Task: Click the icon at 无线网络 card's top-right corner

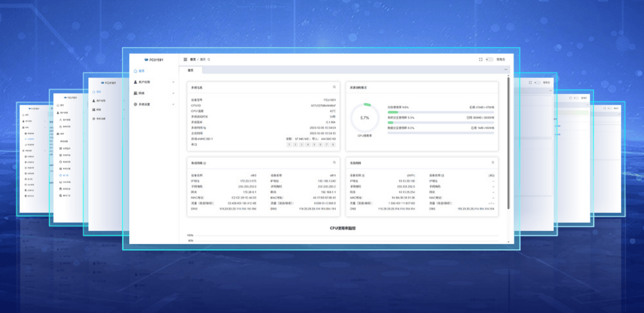Action: click(x=493, y=163)
